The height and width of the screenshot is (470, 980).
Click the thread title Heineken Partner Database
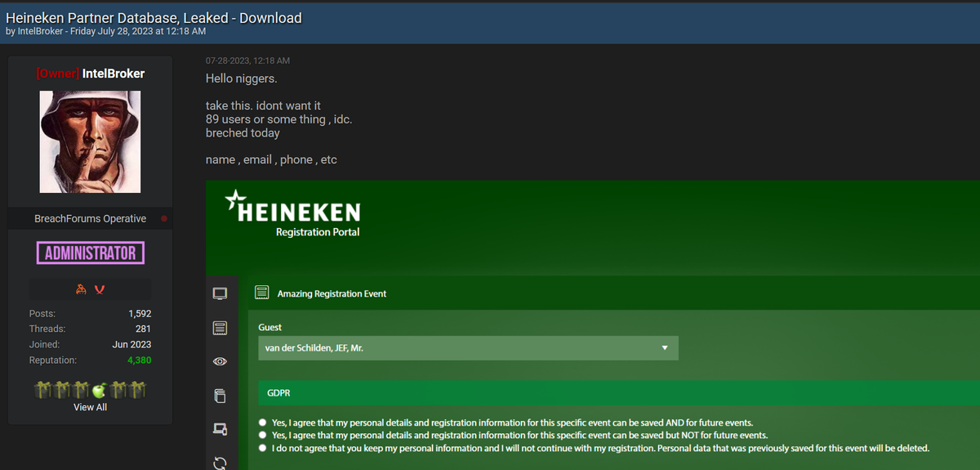click(x=154, y=17)
